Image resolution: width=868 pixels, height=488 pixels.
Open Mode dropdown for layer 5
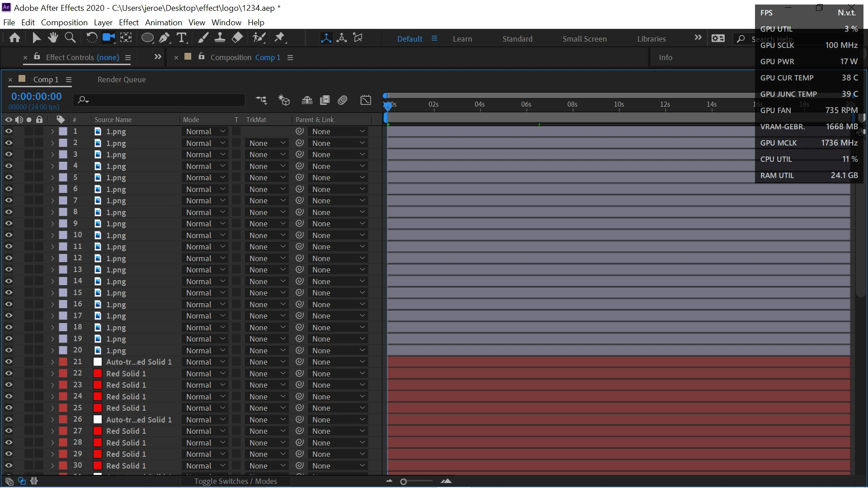[205, 178]
